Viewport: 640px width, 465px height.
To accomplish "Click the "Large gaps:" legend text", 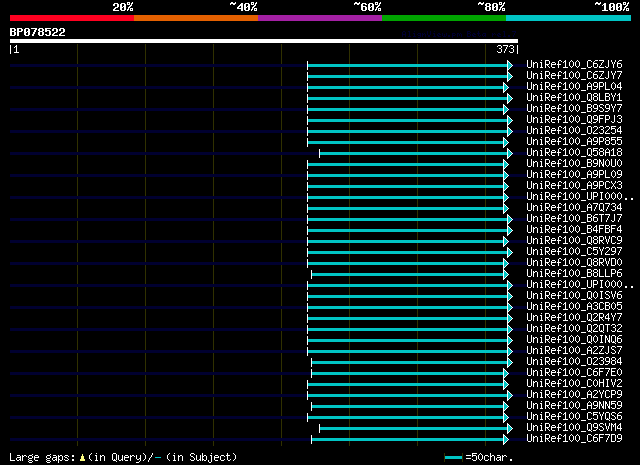I will click(42, 458).
